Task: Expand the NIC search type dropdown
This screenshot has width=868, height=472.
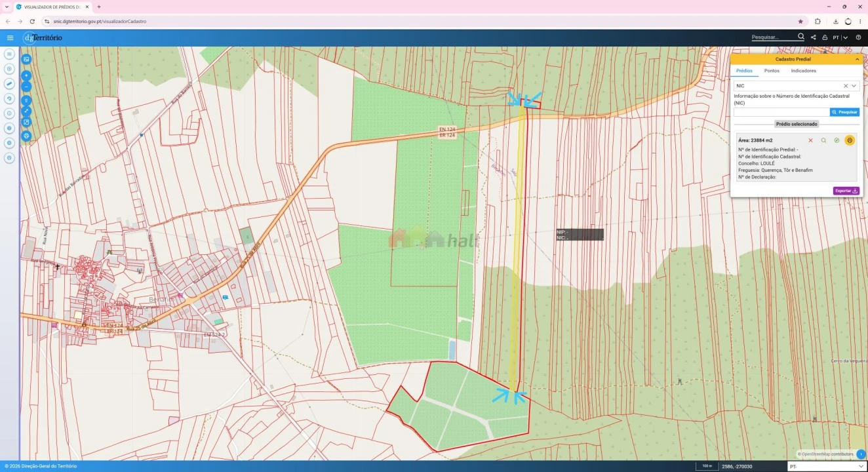Action: point(854,86)
